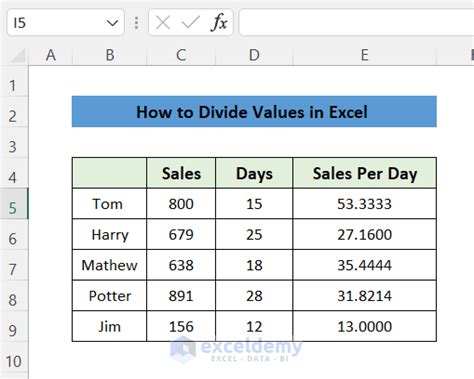Select the cell showing 53.3333
The width and height of the screenshot is (474, 379).
[x=365, y=204]
